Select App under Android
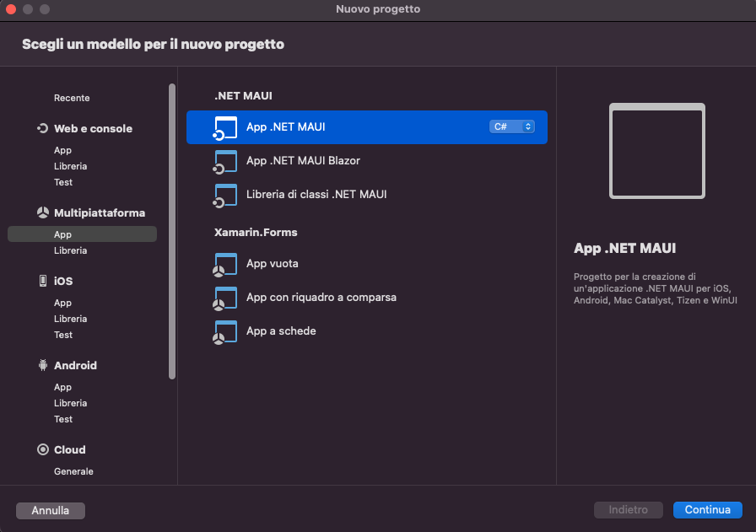The height and width of the screenshot is (532, 756). pyautogui.click(x=62, y=387)
